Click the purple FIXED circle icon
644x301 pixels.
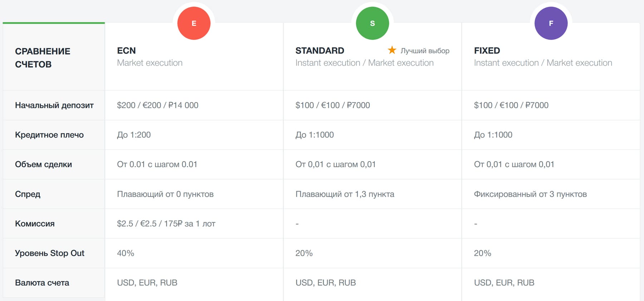pyautogui.click(x=551, y=23)
